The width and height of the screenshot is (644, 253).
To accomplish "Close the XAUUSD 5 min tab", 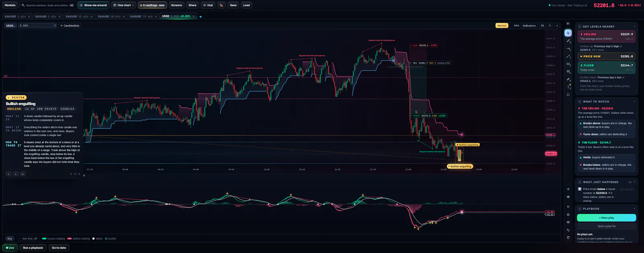I will pos(60,17).
